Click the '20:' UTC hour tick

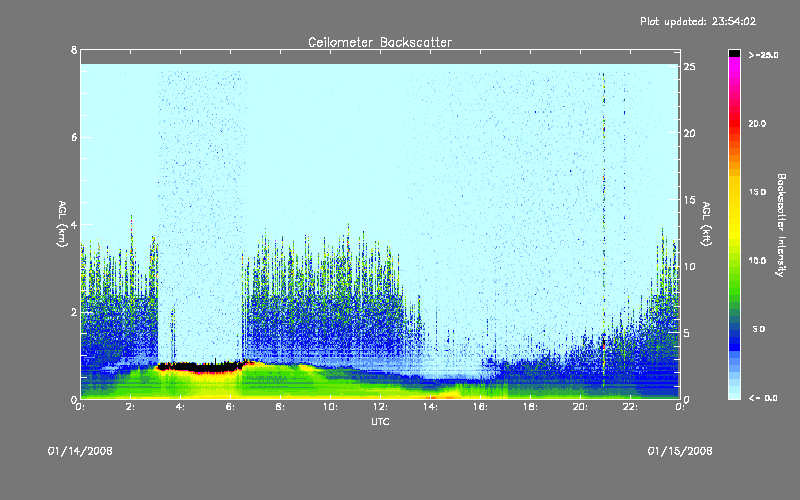click(x=580, y=407)
